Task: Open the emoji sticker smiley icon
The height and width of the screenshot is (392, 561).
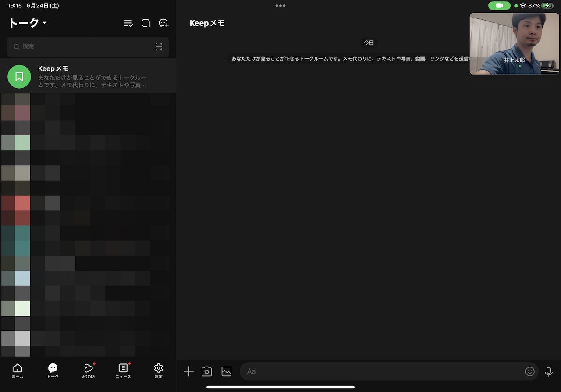Action: tap(530, 371)
